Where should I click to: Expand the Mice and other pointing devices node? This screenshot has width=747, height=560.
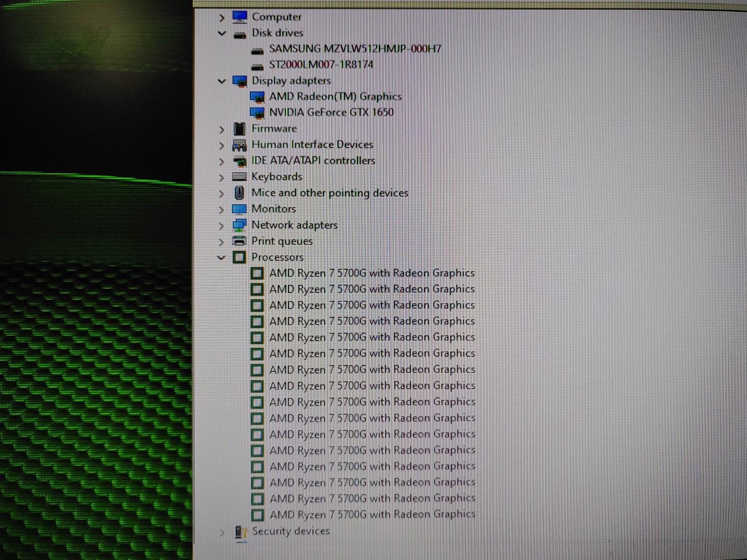pyautogui.click(x=222, y=194)
